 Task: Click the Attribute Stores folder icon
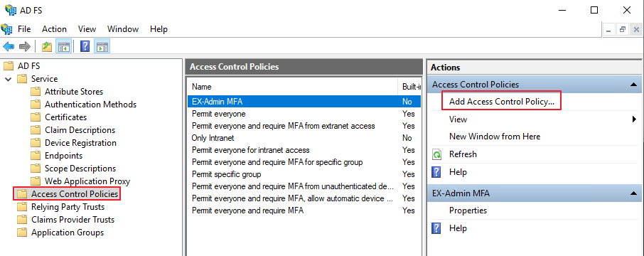(x=36, y=91)
